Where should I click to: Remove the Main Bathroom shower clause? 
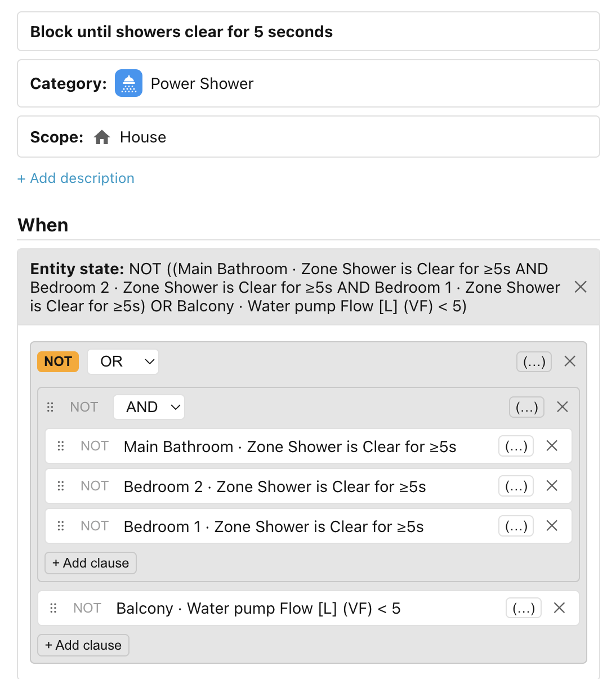point(552,446)
